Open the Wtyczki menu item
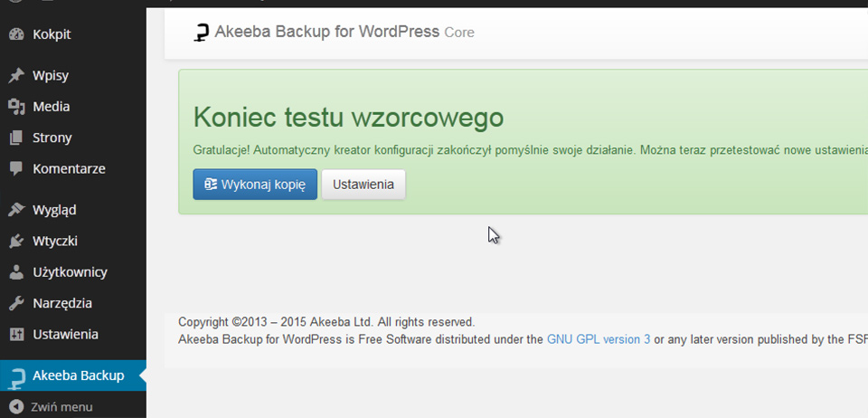The image size is (868, 418). tap(73, 241)
